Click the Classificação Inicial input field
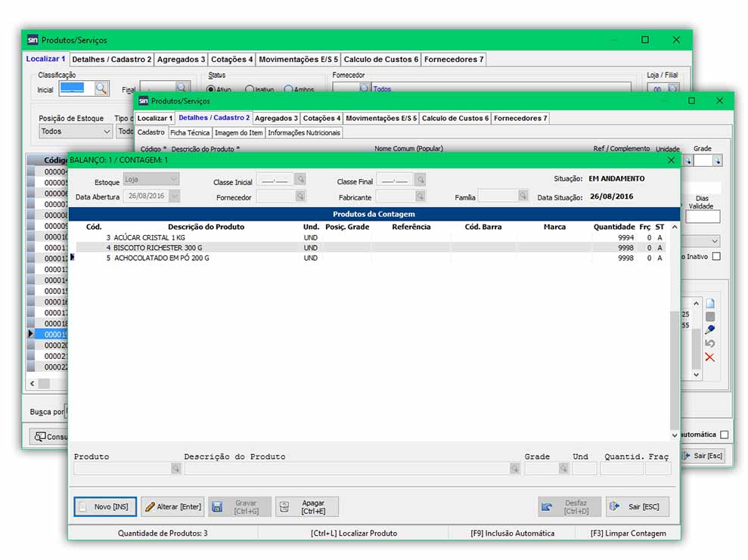 coord(76,88)
